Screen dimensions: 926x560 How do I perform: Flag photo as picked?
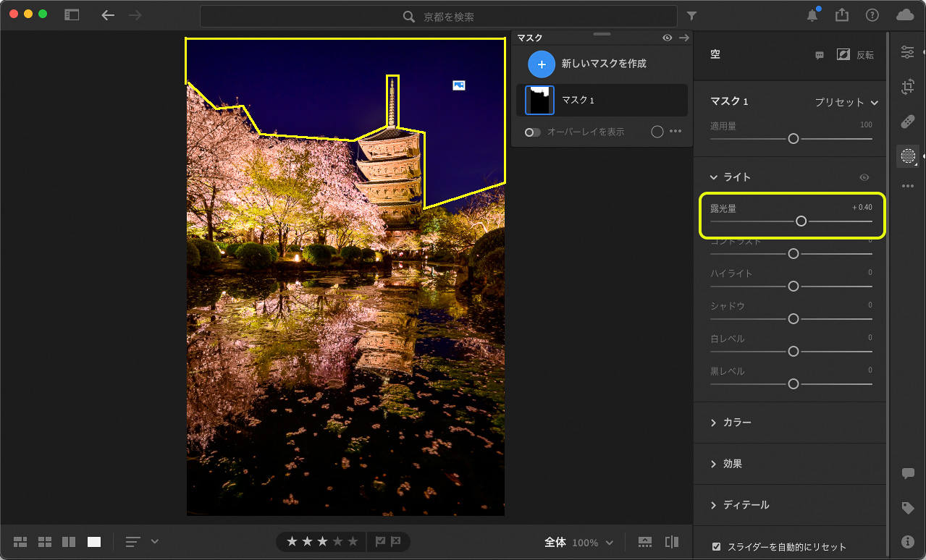click(x=380, y=542)
